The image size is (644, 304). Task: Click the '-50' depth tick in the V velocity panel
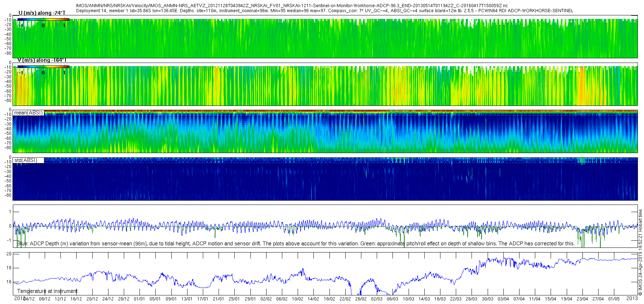pyautogui.click(x=8, y=86)
